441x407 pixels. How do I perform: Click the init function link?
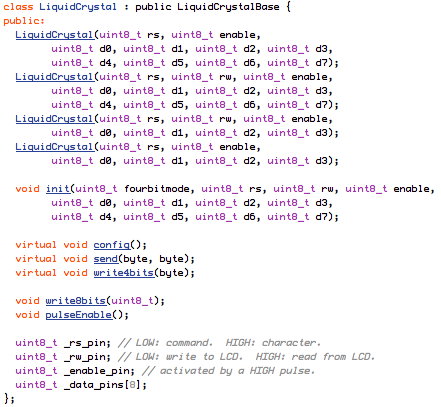coord(58,189)
